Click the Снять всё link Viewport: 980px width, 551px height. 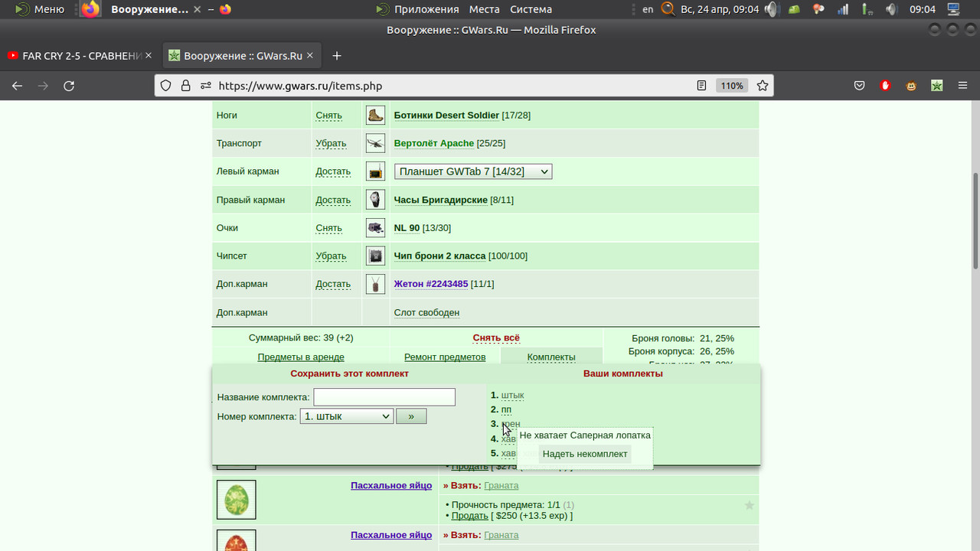(496, 337)
